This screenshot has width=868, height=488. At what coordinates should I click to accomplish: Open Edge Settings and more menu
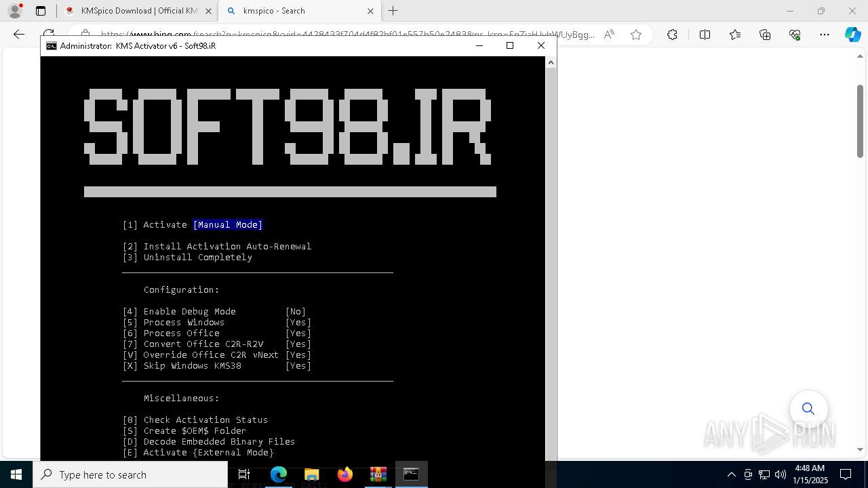pyautogui.click(x=825, y=35)
